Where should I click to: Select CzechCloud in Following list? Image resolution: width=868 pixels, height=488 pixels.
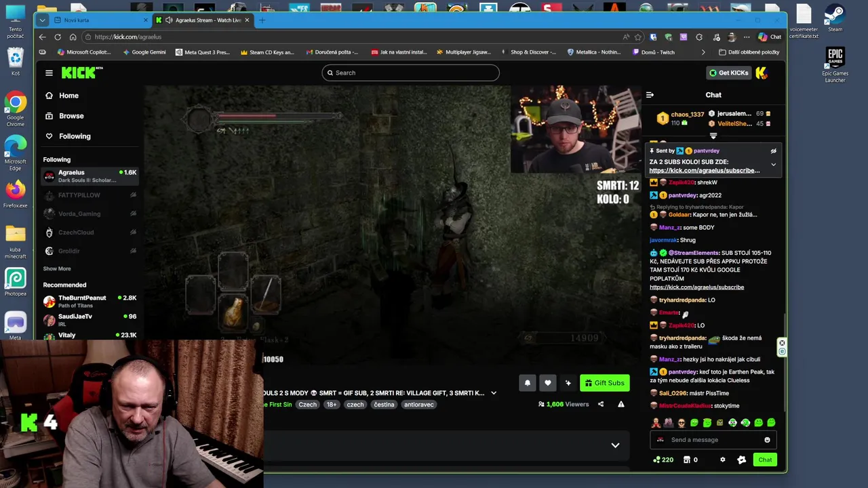tap(90, 232)
